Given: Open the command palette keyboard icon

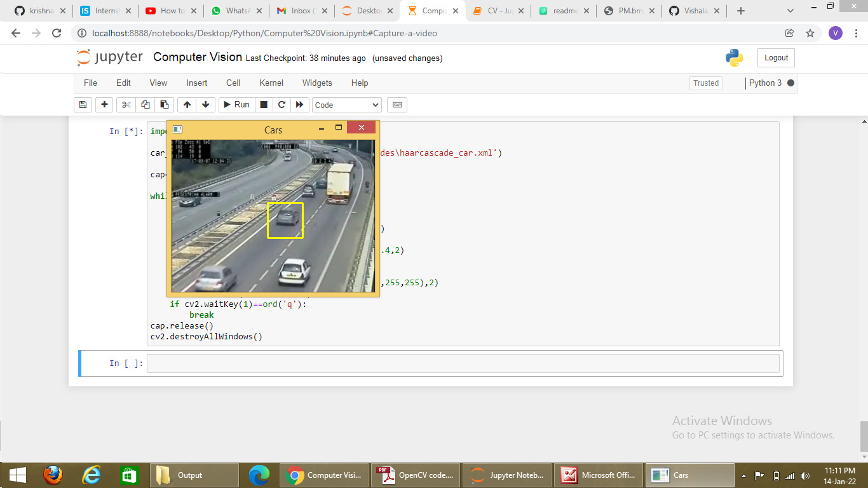Looking at the screenshot, I should click(397, 104).
